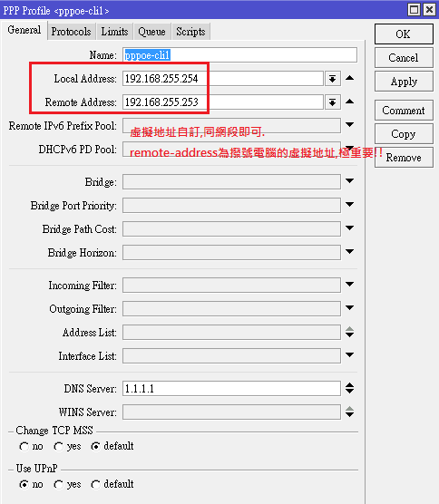Click the Remote Address input field
439x504 pixels.
pyautogui.click(x=223, y=102)
